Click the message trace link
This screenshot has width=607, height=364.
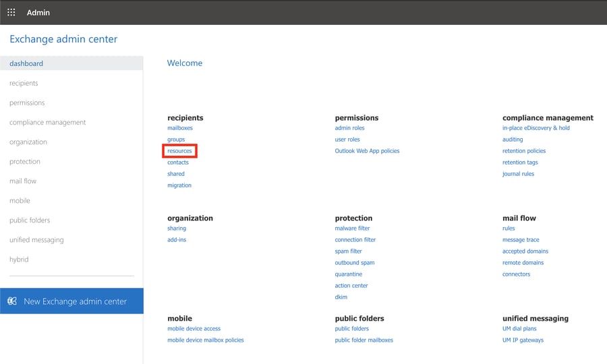(521, 240)
